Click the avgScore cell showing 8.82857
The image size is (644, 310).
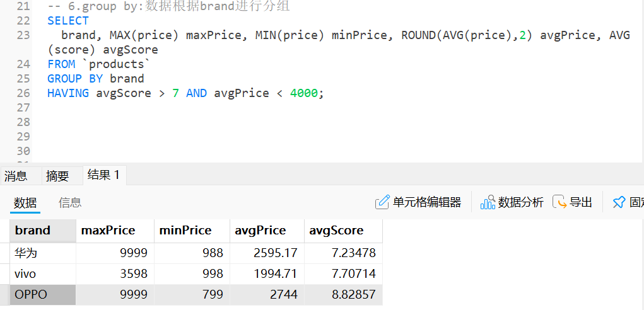pyautogui.click(x=342, y=294)
